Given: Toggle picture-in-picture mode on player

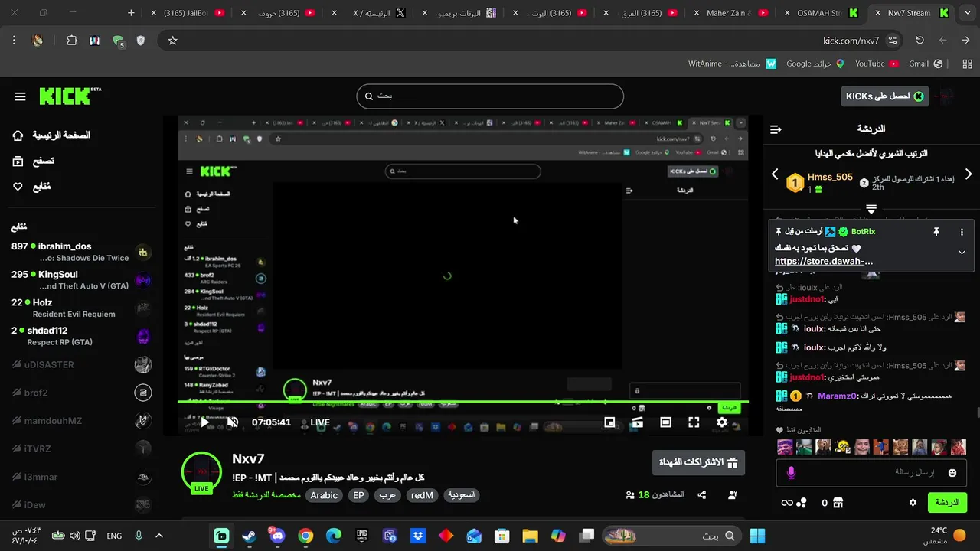Looking at the screenshot, I should click(609, 422).
